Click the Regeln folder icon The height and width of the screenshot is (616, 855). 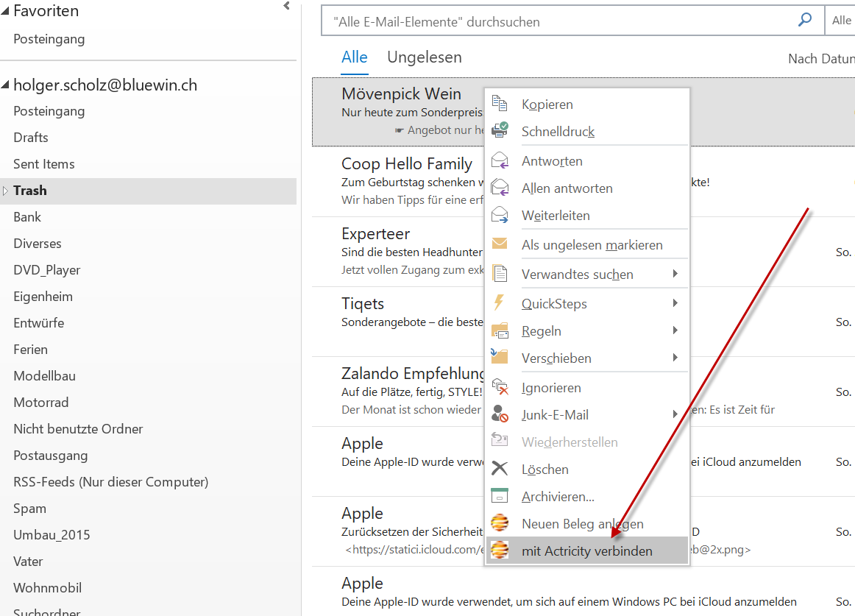500,330
